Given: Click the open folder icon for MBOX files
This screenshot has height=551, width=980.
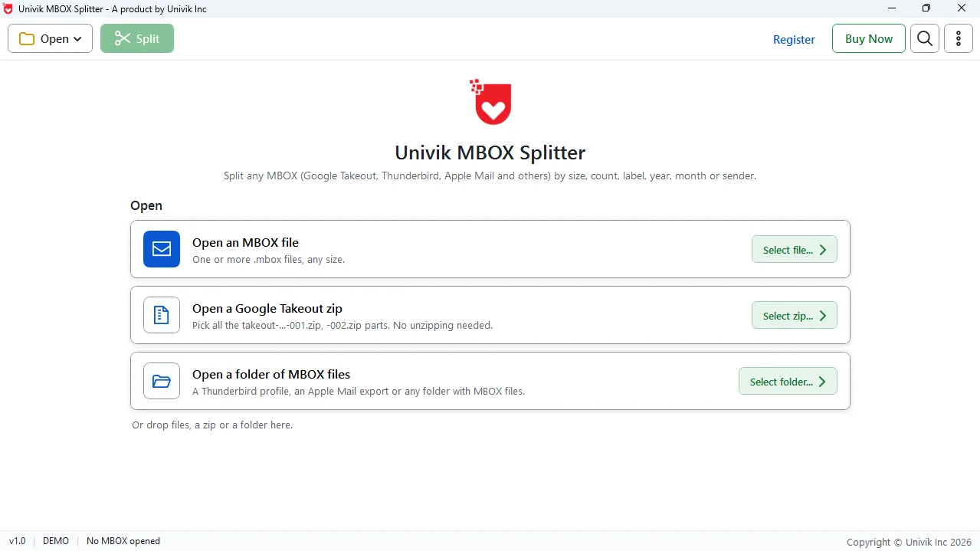Looking at the screenshot, I should (x=162, y=381).
